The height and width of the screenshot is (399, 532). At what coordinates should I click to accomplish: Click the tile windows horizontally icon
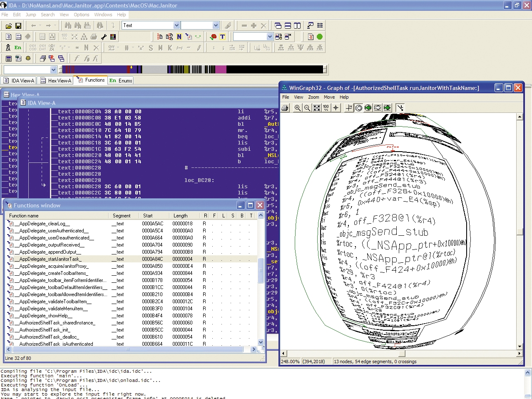pyautogui.click(x=288, y=26)
